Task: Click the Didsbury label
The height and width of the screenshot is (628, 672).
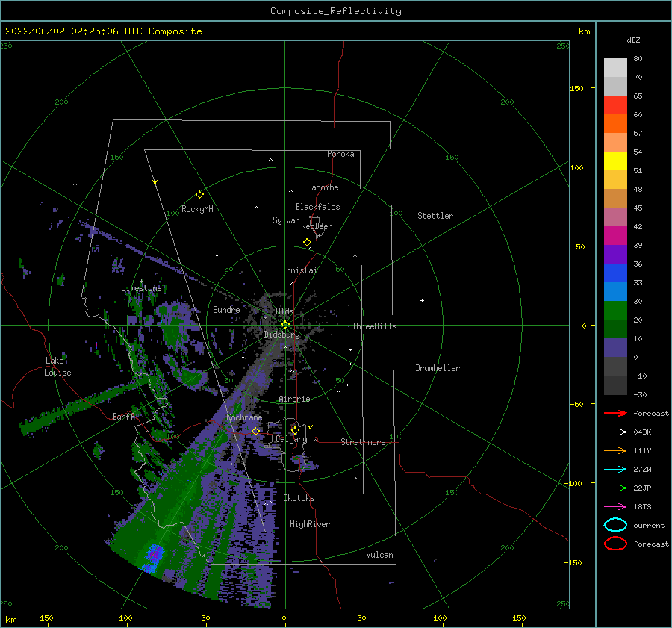Action: click(282, 335)
